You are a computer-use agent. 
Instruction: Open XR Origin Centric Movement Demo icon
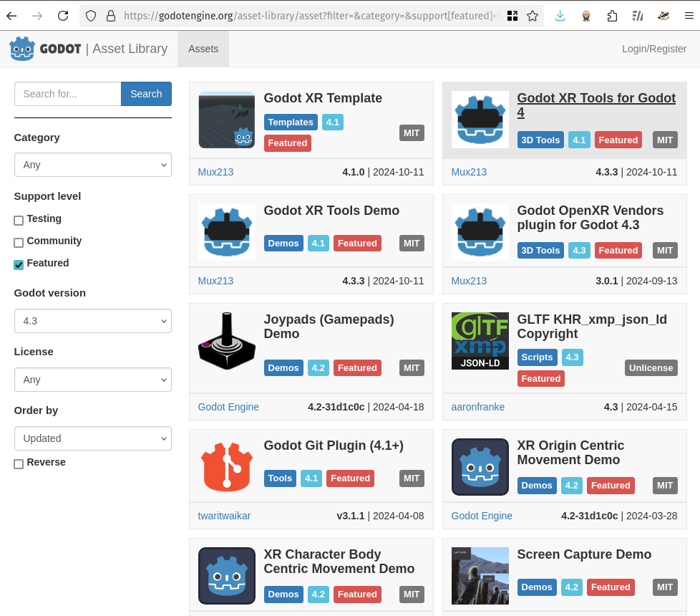pos(480,467)
